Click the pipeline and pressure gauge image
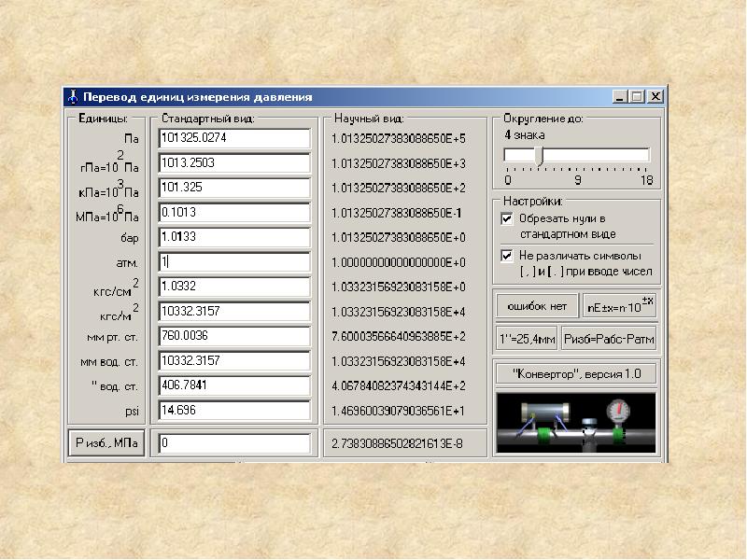This screenshot has width=747, height=560. 575,422
